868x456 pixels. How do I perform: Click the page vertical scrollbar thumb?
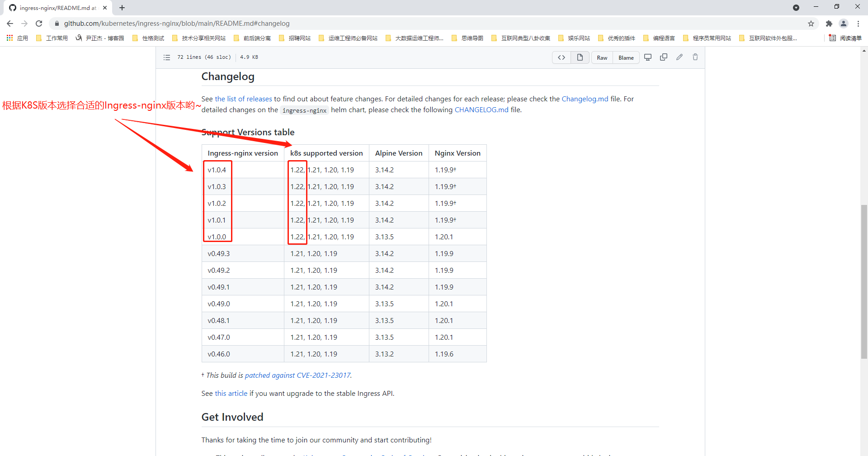click(864, 280)
